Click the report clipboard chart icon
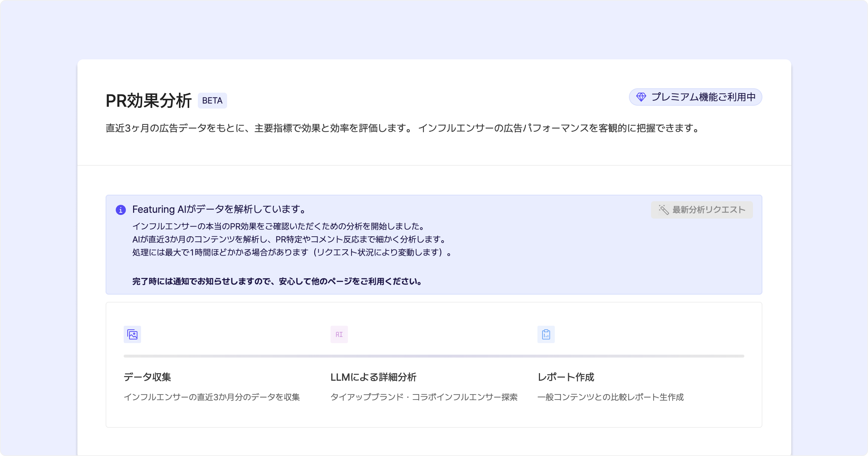The width and height of the screenshot is (868, 456). coord(546,334)
